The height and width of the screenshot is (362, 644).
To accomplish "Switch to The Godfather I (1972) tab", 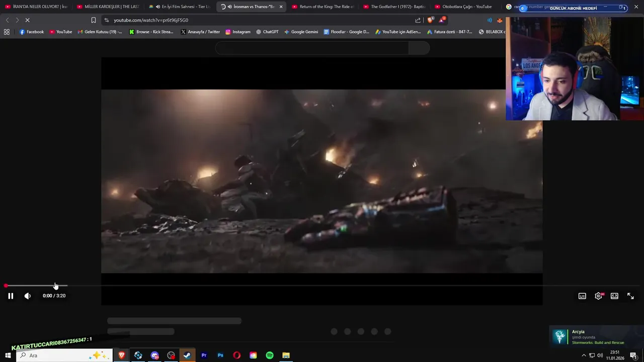I will (394, 7).
